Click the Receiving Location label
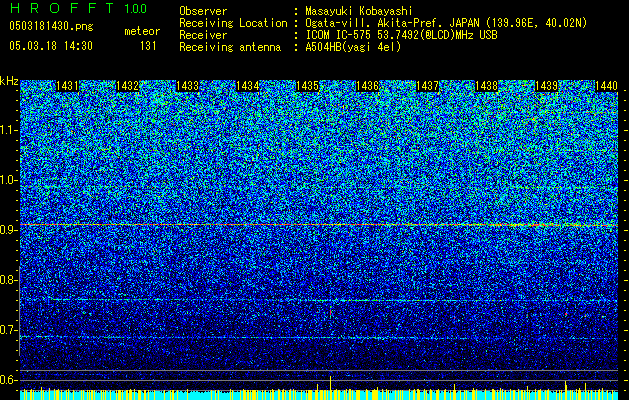 [233, 23]
